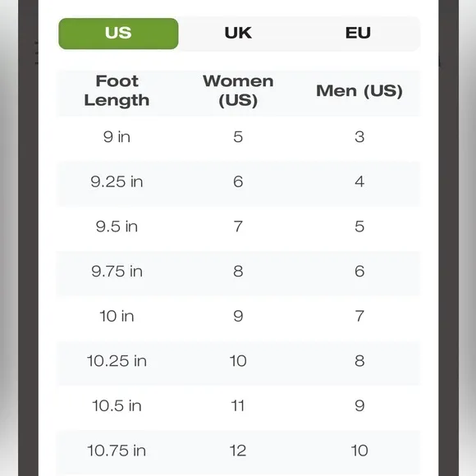Click the Women (US) column header
This screenshot has height=476, width=476.
tap(238, 91)
